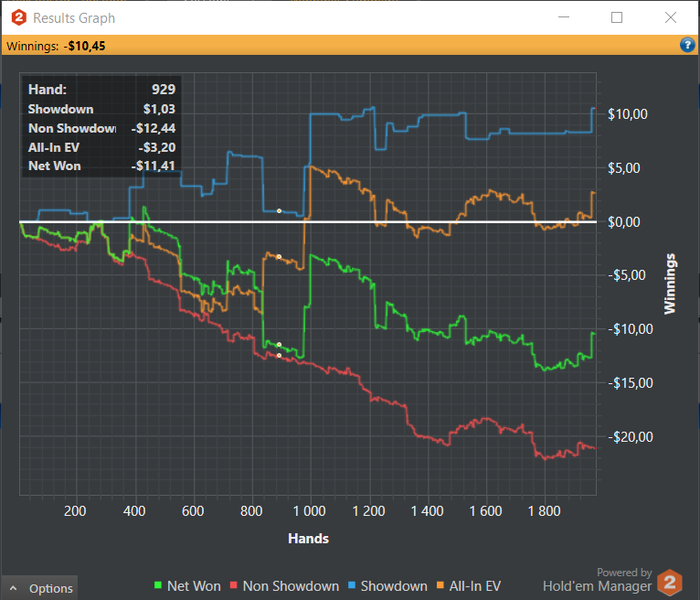Click the Powered by text

(624, 572)
